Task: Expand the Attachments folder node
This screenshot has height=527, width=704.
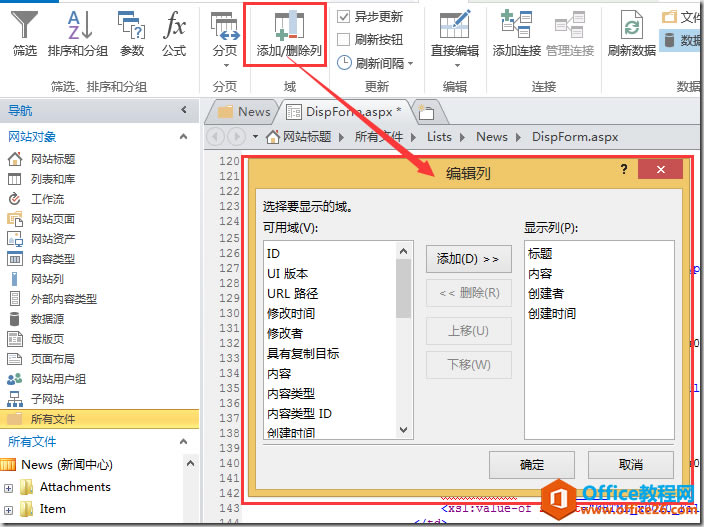Action: tap(8, 488)
